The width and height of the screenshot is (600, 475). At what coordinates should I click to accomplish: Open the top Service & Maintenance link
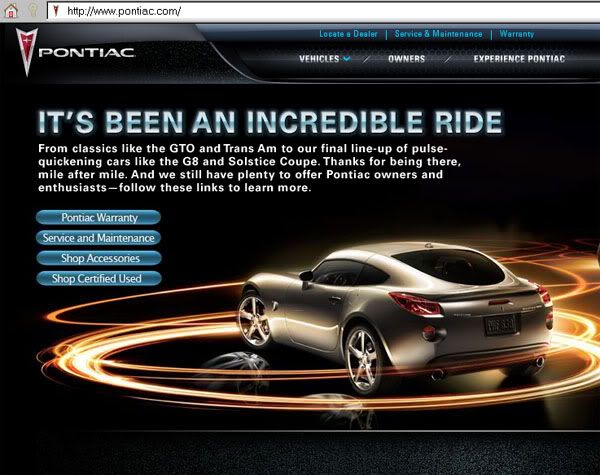point(439,34)
